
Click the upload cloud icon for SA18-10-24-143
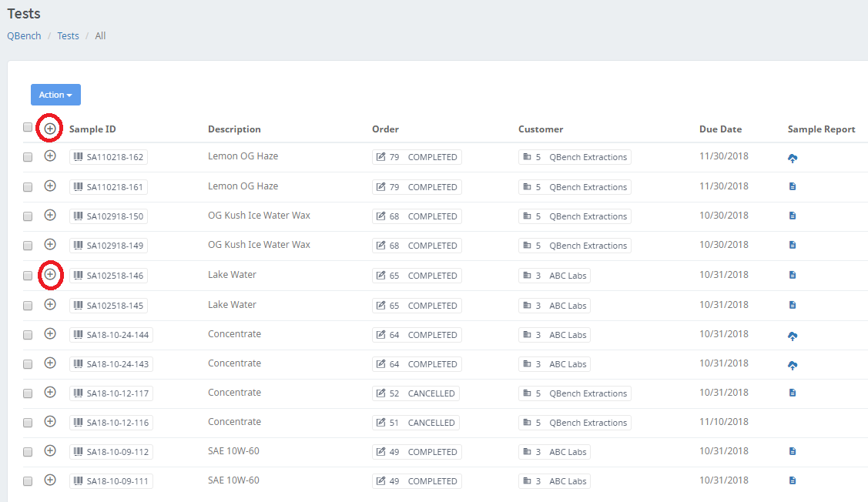coord(793,365)
